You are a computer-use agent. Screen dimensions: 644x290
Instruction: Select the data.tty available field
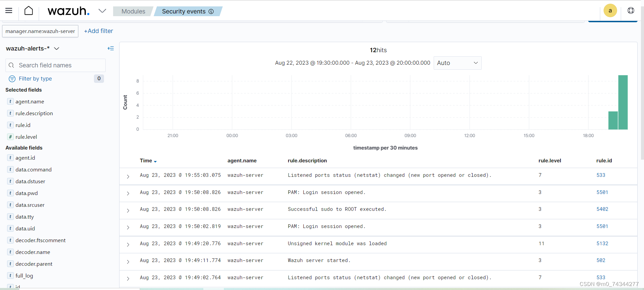pos(25,217)
